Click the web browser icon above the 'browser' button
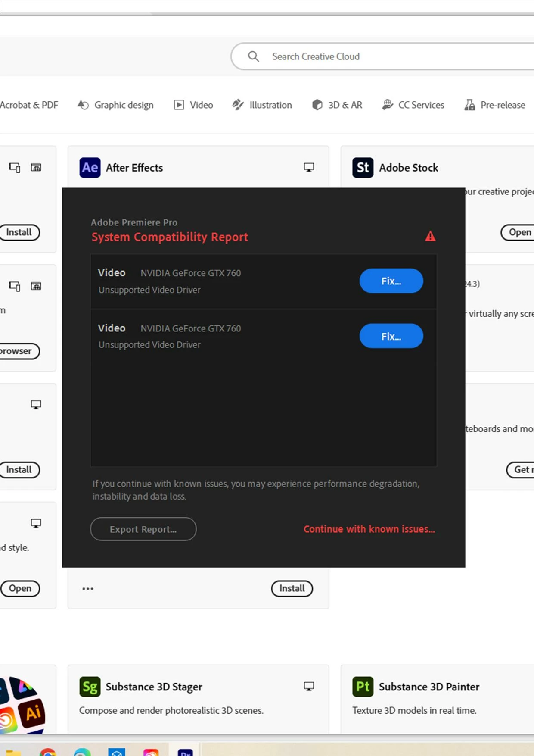Viewport: 534px width, 756px height. pyautogui.click(x=36, y=286)
